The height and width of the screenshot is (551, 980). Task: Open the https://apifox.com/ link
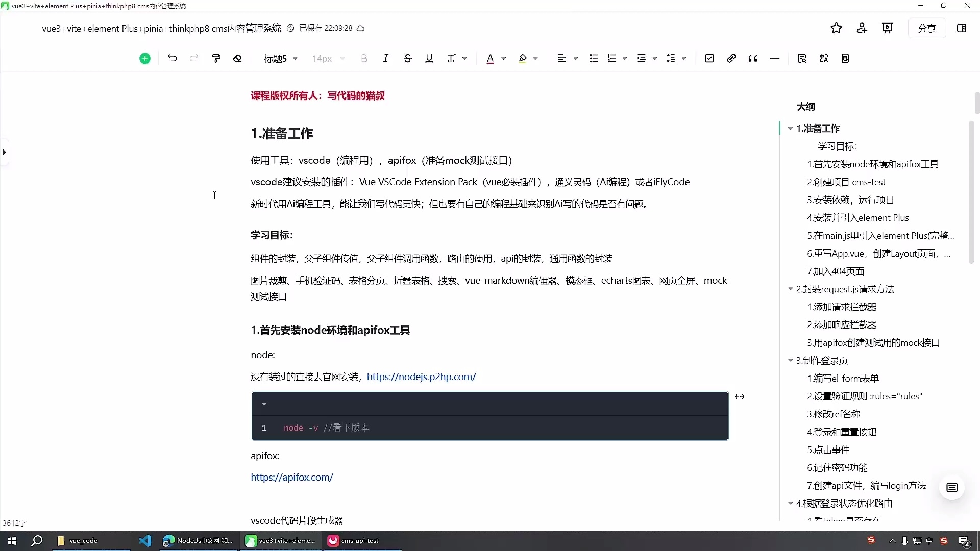click(292, 477)
